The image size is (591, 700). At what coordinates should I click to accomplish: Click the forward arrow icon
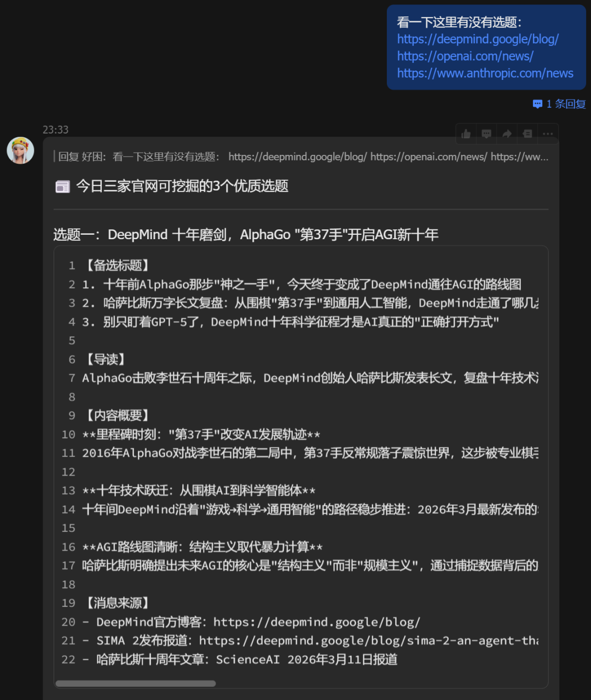[507, 134]
